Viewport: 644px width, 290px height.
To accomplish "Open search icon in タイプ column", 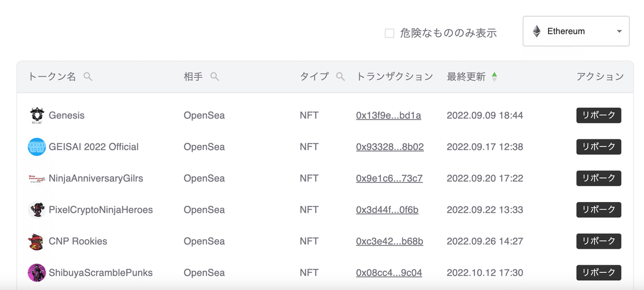I will point(340,77).
